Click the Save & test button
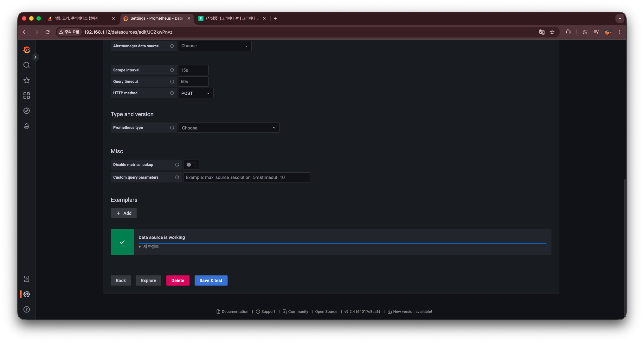This screenshot has width=644, height=343. coord(211,280)
